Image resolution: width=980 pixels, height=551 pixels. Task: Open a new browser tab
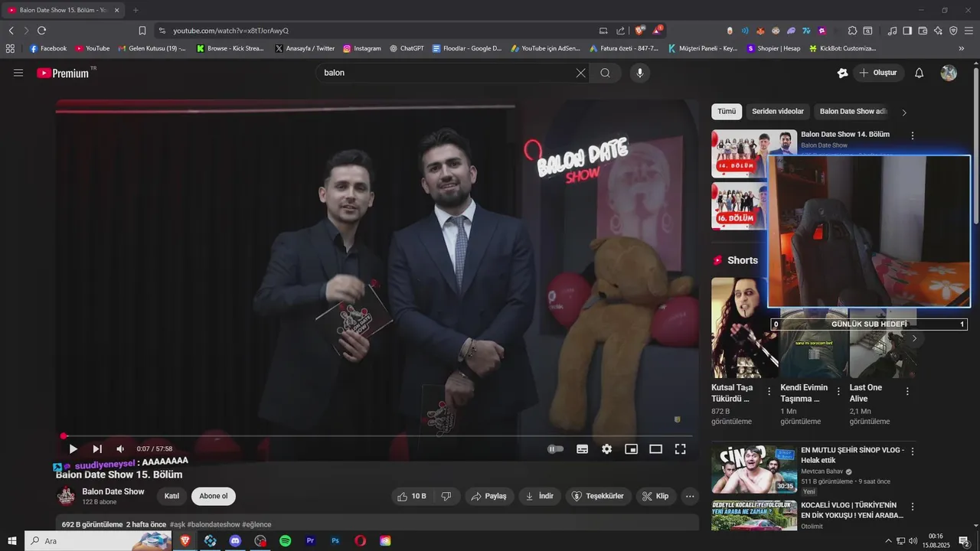coord(136,10)
